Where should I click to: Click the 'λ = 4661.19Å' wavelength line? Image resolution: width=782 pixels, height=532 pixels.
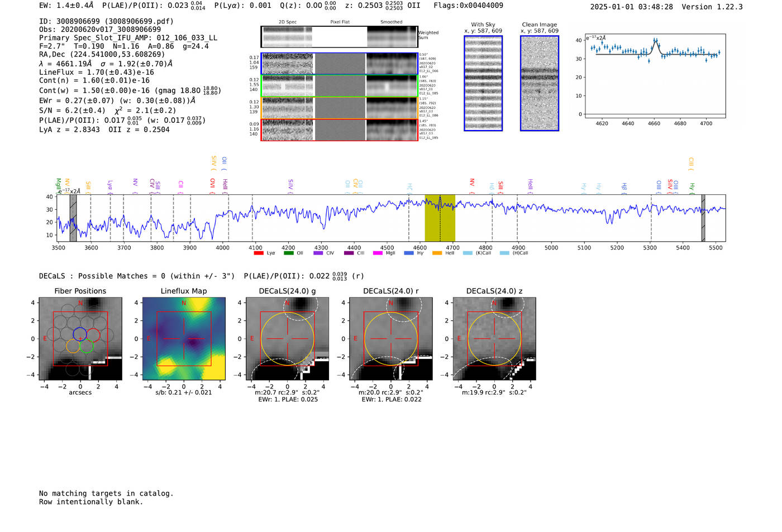pos(65,64)
